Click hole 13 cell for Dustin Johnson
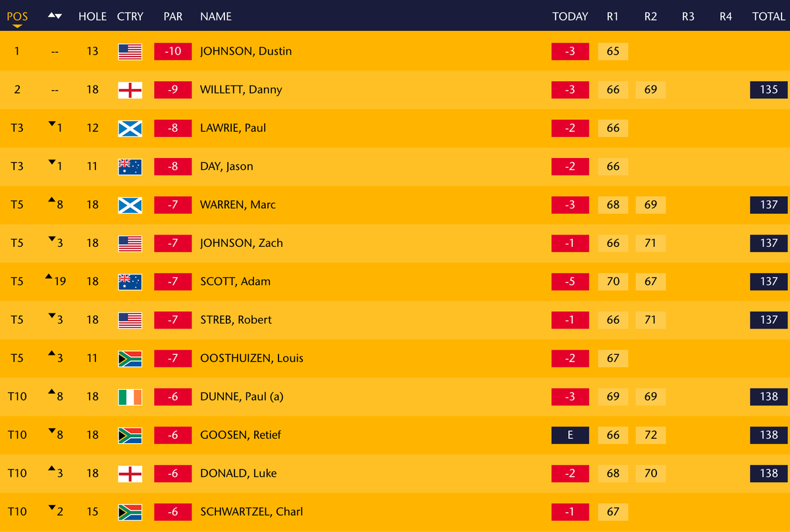 (92, 51)
